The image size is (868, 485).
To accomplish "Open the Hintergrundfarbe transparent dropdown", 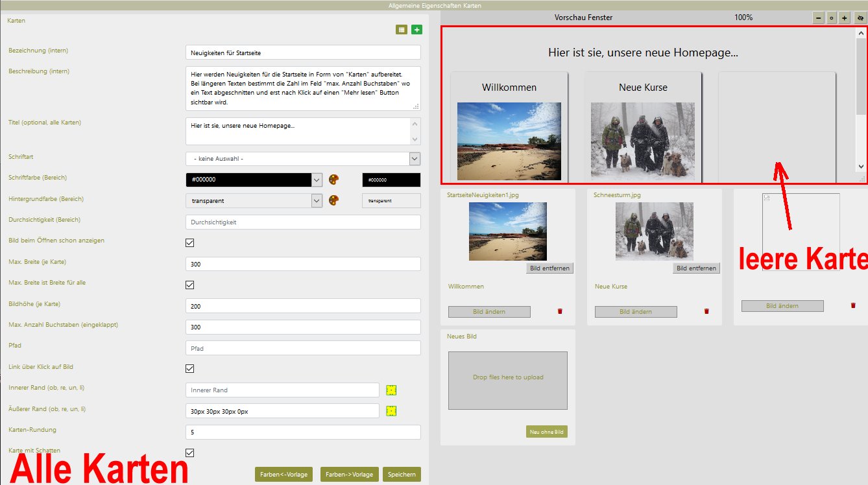I will [x=317, y=201].
